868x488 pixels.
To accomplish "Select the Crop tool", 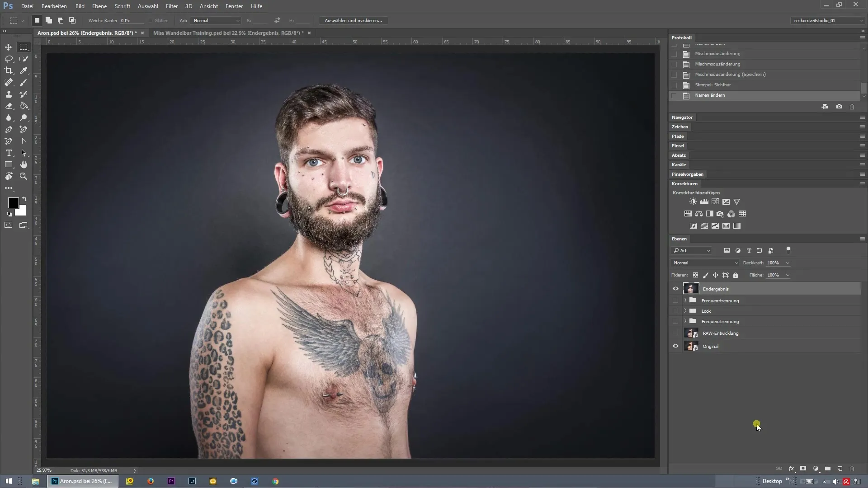I will [9, 70].
